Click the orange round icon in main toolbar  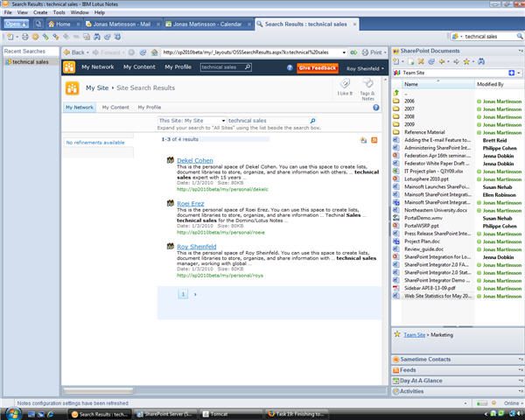coord(35,37)
